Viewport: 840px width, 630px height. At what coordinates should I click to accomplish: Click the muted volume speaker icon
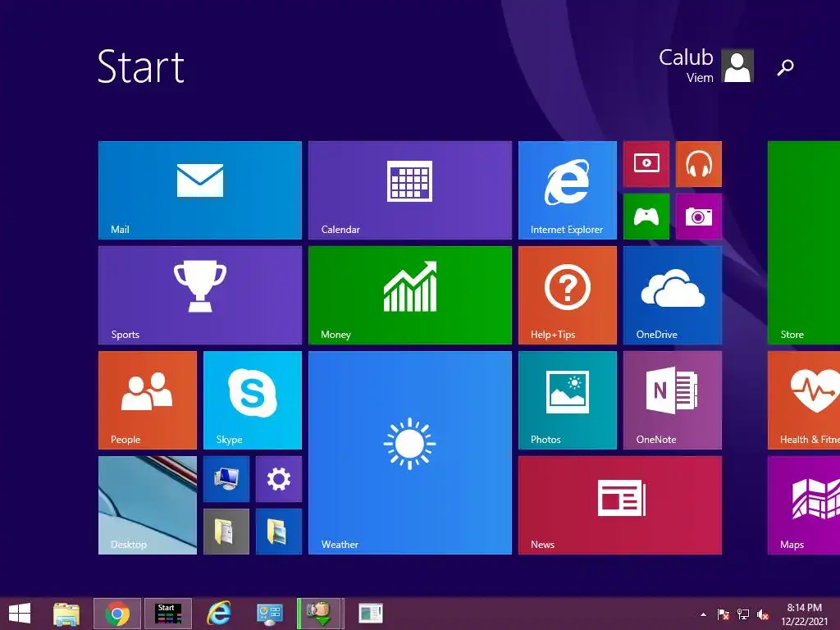coord(763,614)
